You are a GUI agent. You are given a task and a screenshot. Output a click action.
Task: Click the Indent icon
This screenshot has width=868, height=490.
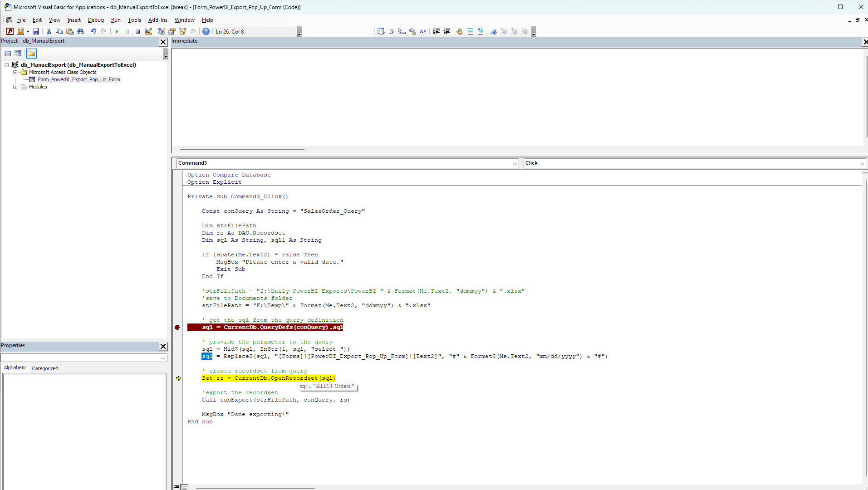[x=436, y=31]
